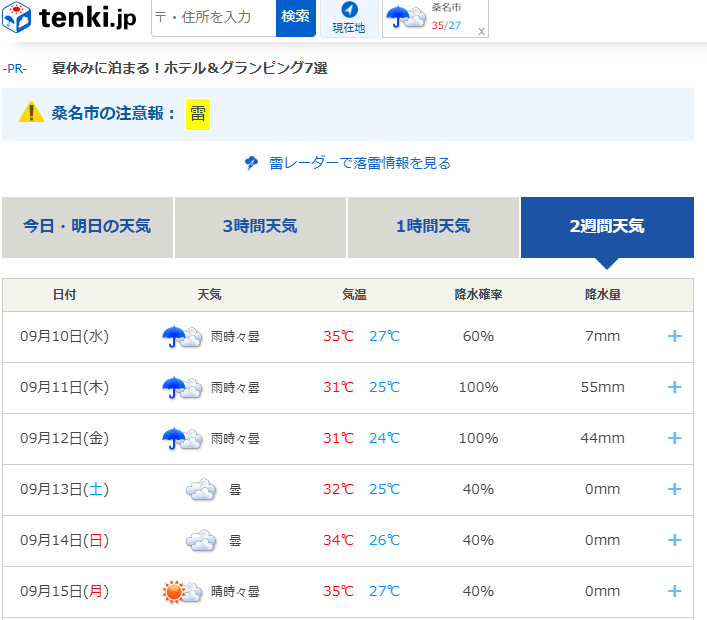
Task: Open 雷レーダーで落雷情報を見る link
Action: pos(359,163)
